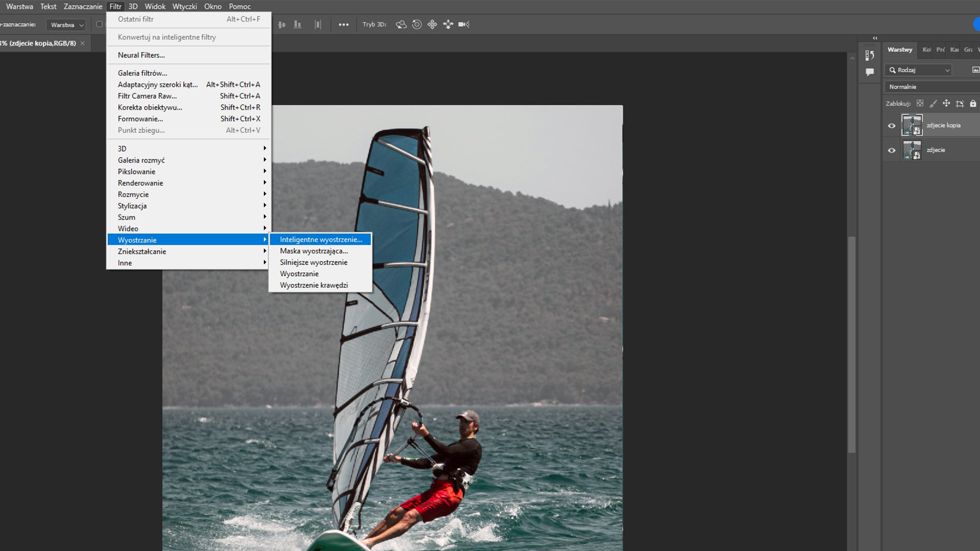Open the Rodzaj layer filter dropdown
This screenshot has height=551, width=980.
coord(919,70)
